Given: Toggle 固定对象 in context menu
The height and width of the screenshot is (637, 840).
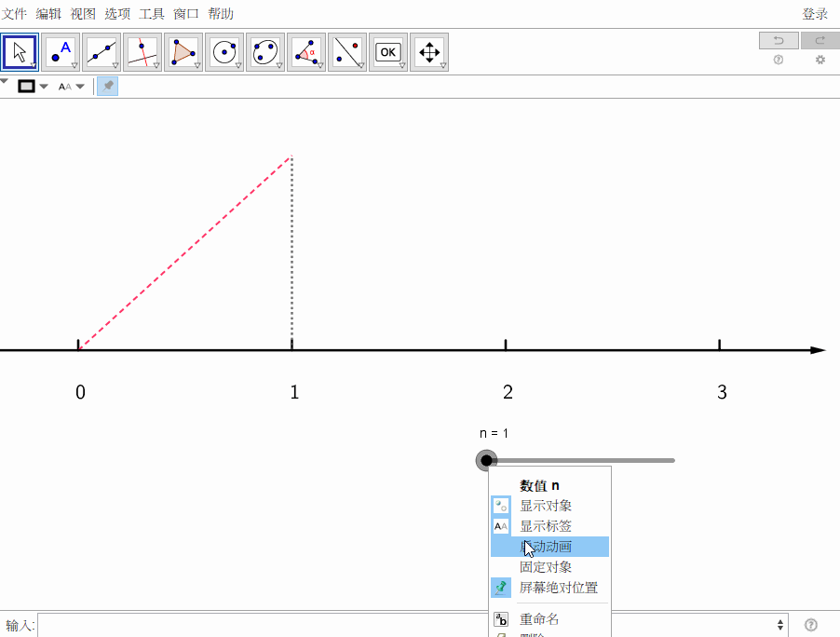Looking at the screenshot, I should (x=549, y=567).
